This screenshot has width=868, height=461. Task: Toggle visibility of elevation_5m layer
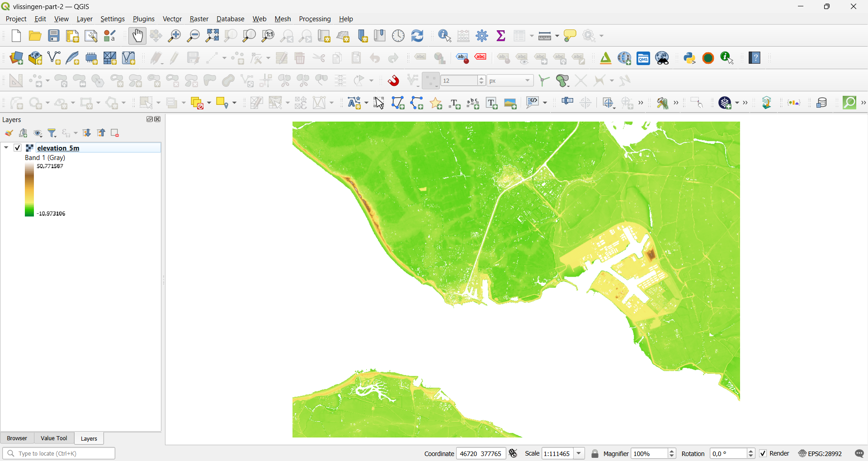tap(18, 148)
